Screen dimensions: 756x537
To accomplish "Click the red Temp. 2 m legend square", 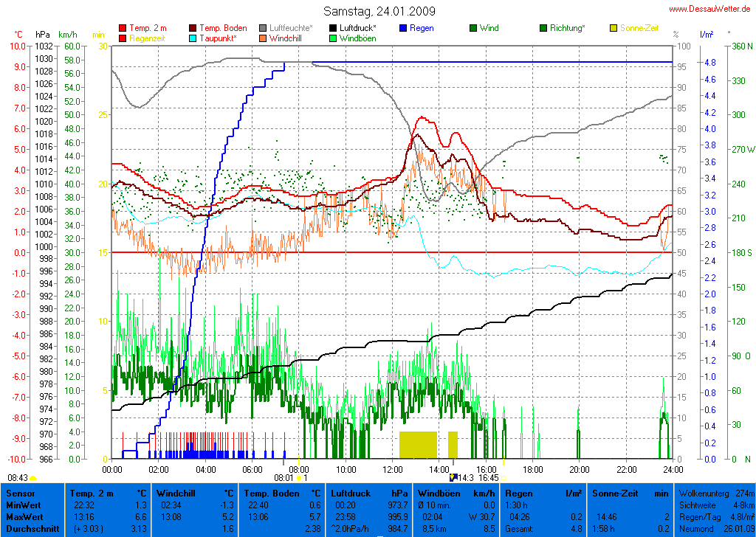I will [123, 28].
